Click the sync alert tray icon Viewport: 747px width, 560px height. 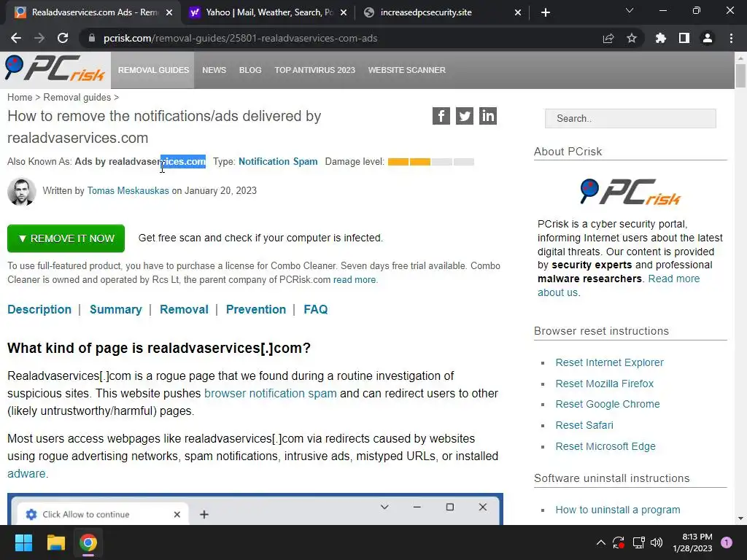[619, 542]
